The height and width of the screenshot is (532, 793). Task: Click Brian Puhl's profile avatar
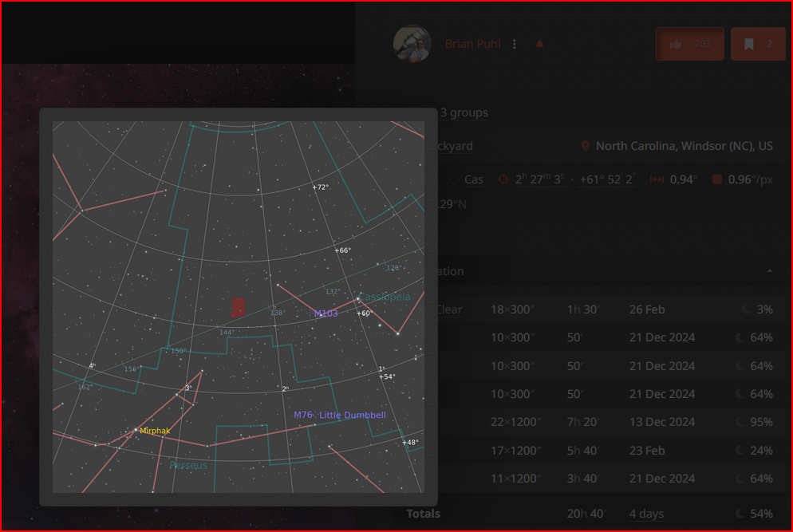(412, 44)
